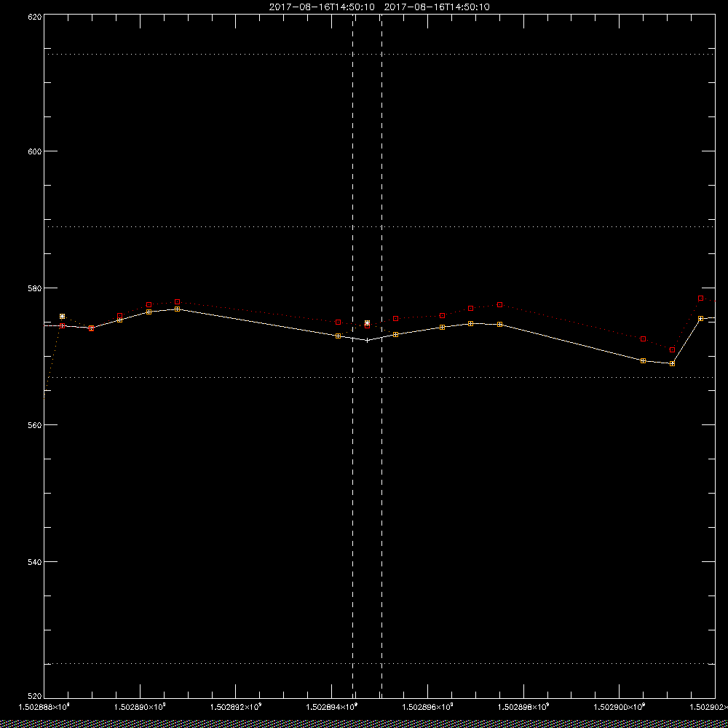This screenshot has width=728, height=728.
Task: Click the 540 label on the y-axis
Action: [35, 562]
